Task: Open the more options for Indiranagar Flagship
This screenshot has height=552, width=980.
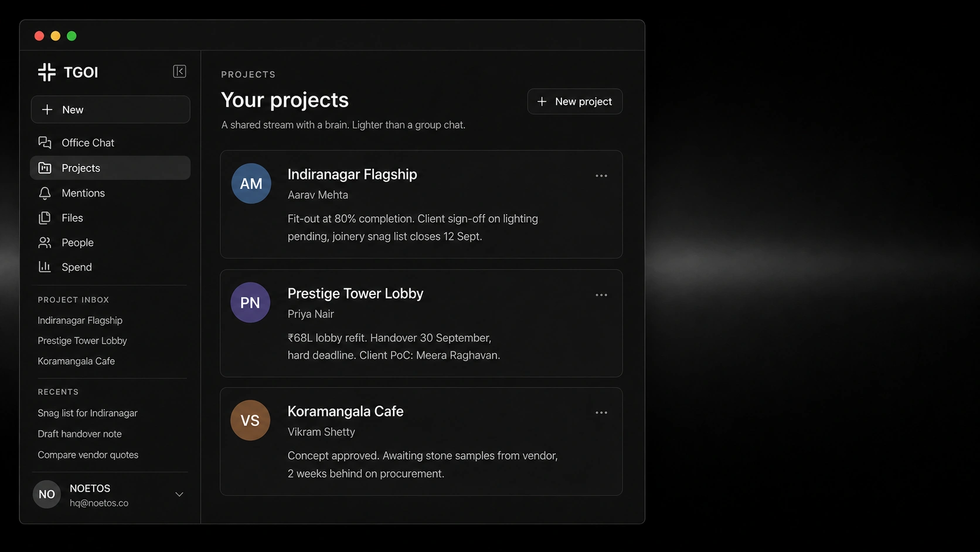Action: (601, 176)
